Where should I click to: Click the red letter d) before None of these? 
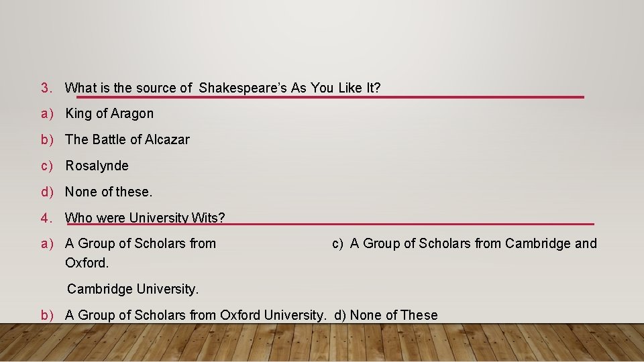tap(47, 192)
